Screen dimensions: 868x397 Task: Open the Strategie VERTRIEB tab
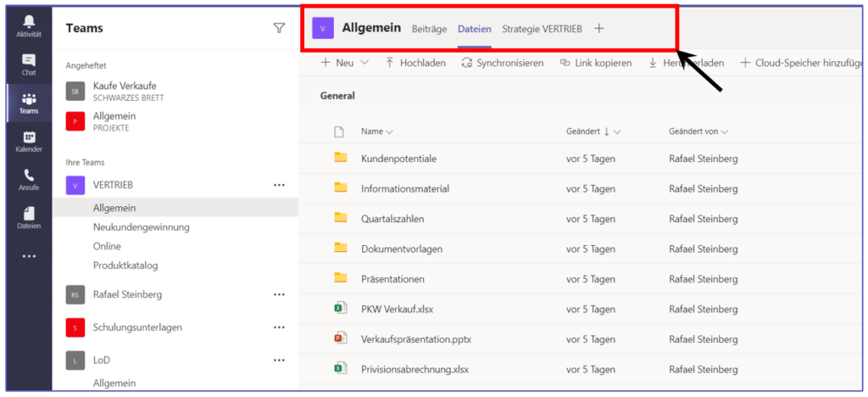coord(542,30)
